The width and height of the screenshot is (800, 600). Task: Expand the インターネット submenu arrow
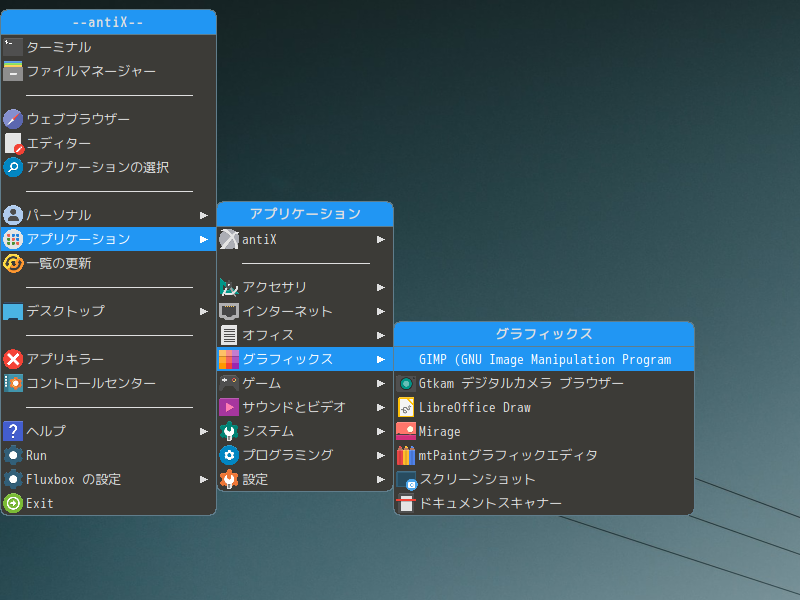click(381, 311)
